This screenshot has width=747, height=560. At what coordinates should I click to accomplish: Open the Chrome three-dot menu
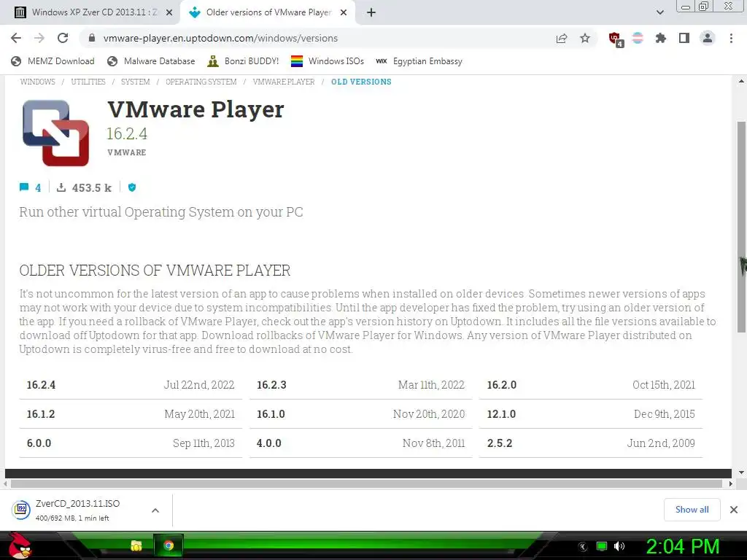pyautogui.click(x=731, y=38)
